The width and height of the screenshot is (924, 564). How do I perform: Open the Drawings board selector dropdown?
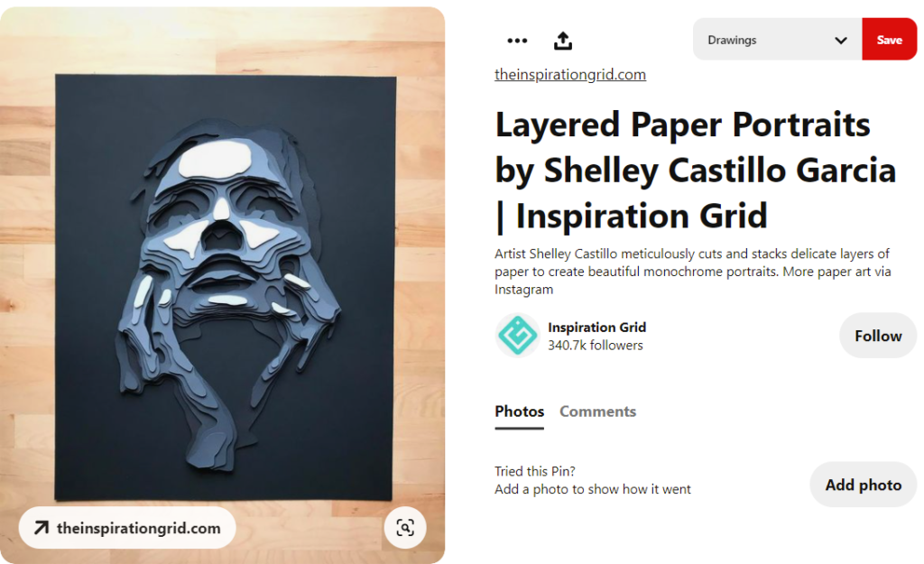[x=777, y=39]
